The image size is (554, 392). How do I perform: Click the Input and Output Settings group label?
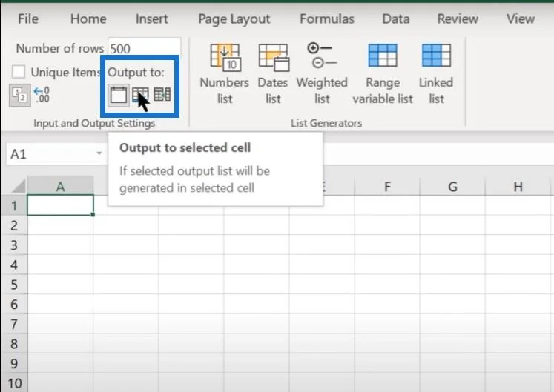pyautogui.click(x=94, y=123)
